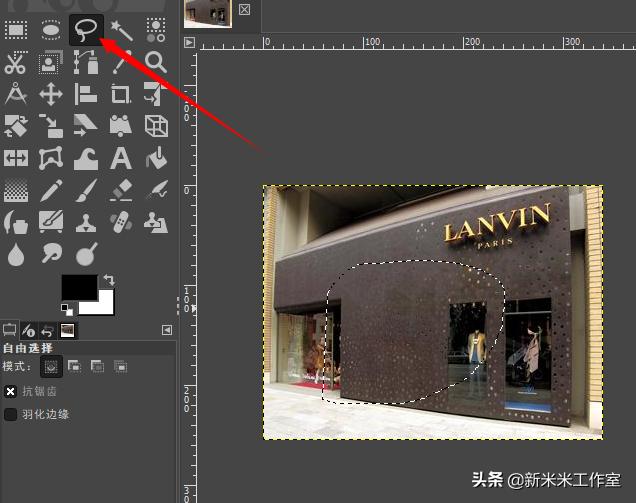The height and width of the screenshot is (503, 636).
Task: Select the Rectangle Select tool
Action: click(x=16, y=30)
